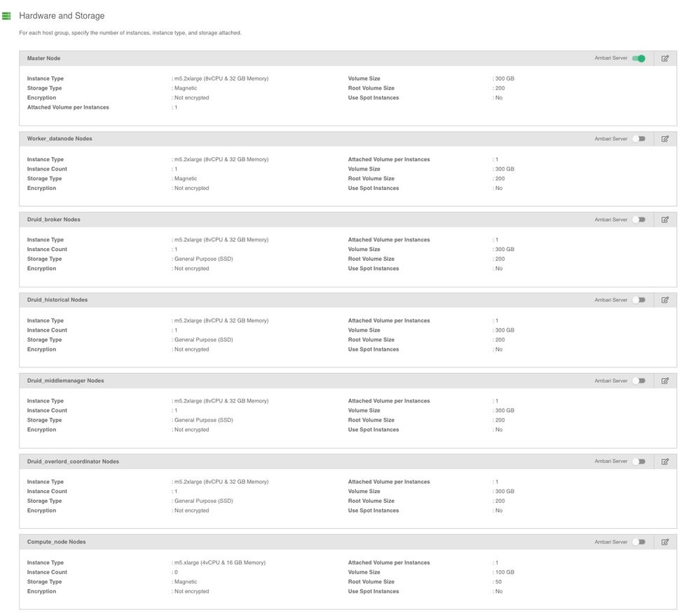This screenshot has width=700, height=615.
Task: Open edit for Druid_broker Nodes
Action: click(665, 219)
